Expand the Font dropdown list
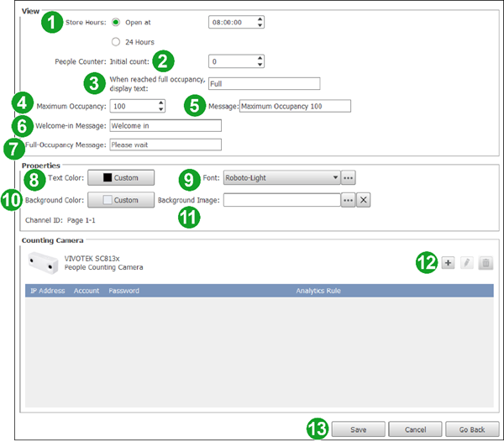This screenshot has width=504, height=442. tap(335, 177)
